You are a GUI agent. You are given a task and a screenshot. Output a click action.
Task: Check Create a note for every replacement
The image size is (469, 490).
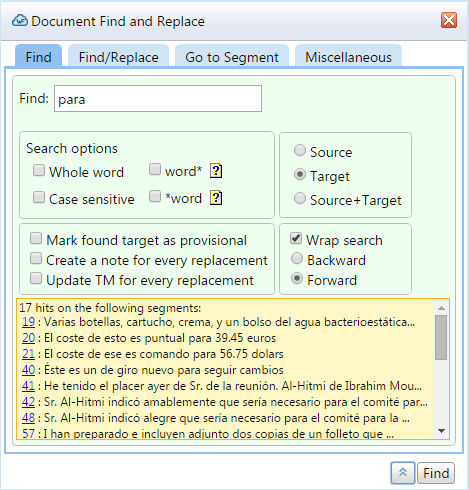[x=36, y=258]
